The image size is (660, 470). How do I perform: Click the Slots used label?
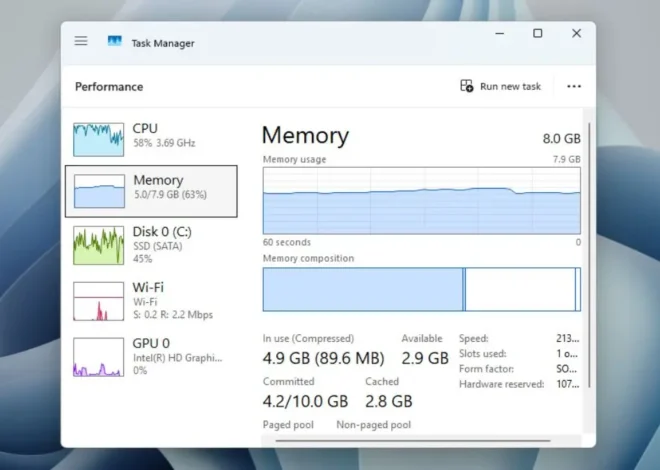click(482, 354)
